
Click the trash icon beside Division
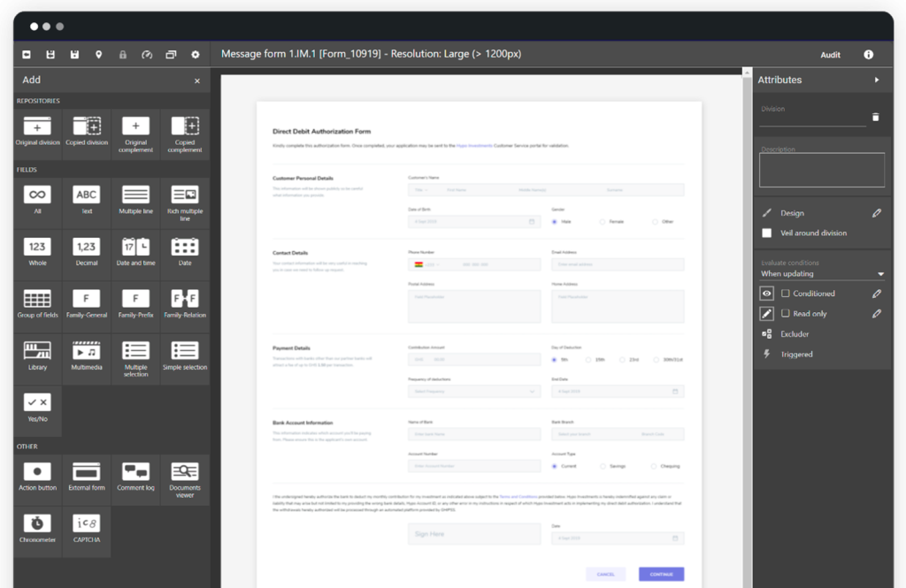tap(875, 117)
